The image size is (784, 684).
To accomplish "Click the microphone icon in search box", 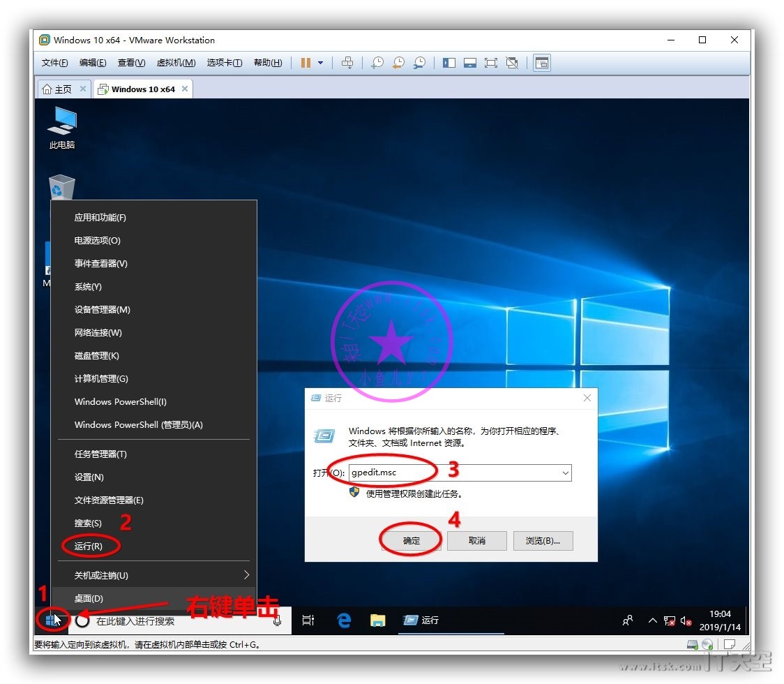I will (x=277, y=621).
